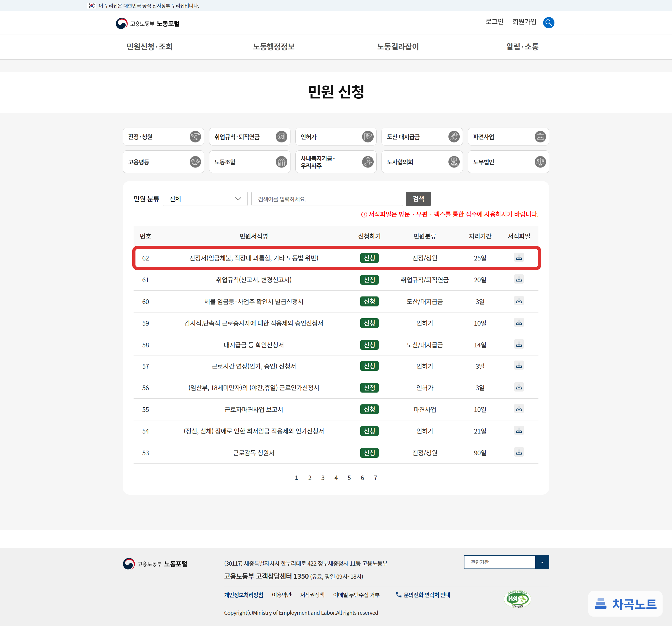
Task: Go to page 7 of results
Action: coord(375,478)
